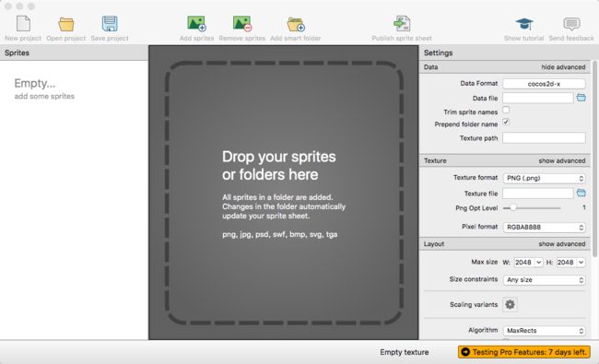
Task: Browse for Data file using folder icon
Action: point(581,98)
